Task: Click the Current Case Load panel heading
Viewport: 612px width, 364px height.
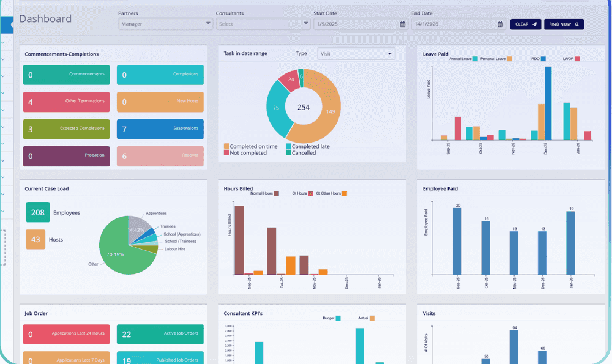Action: 47,188
